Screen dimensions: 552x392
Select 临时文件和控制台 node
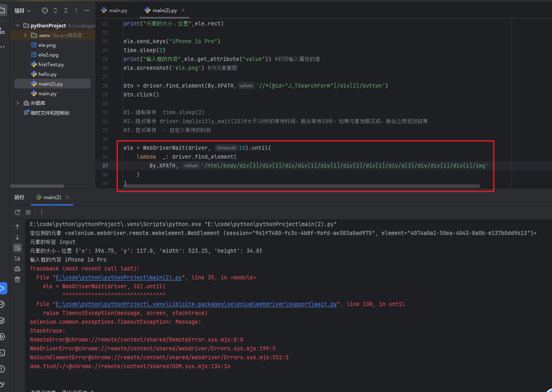pos(50,113)
